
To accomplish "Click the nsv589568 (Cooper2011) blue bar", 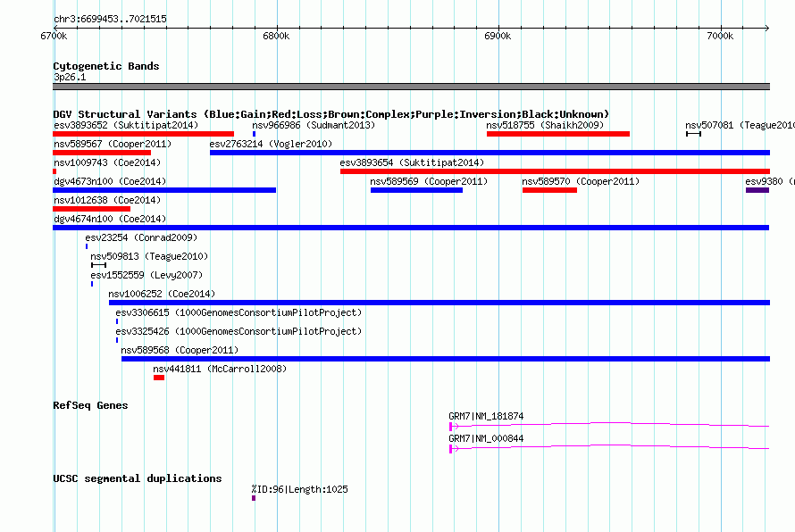I will click(x=446, y=359).
